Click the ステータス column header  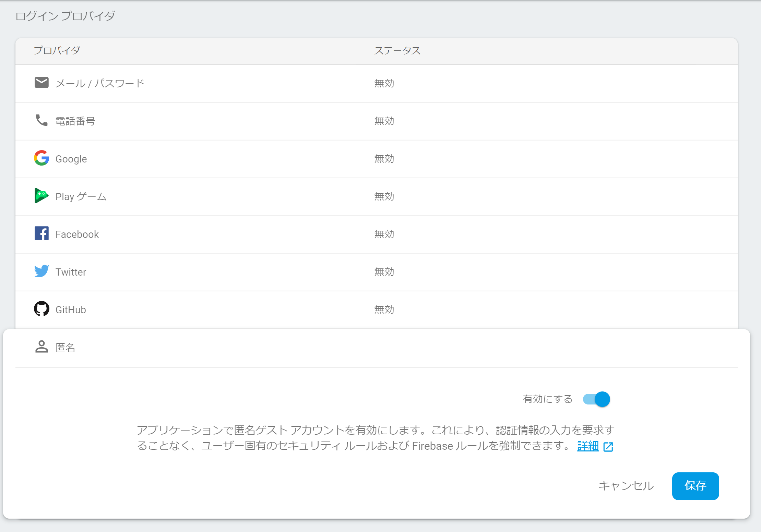coord(397,51)
